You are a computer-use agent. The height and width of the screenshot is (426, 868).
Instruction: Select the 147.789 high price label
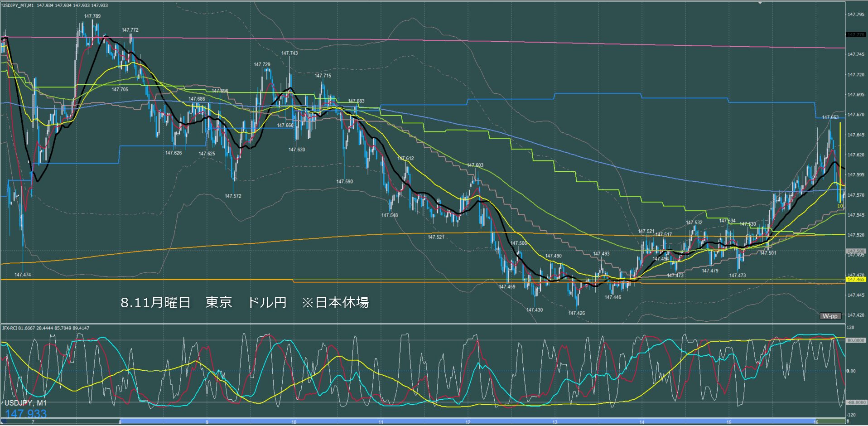[92, 16]
